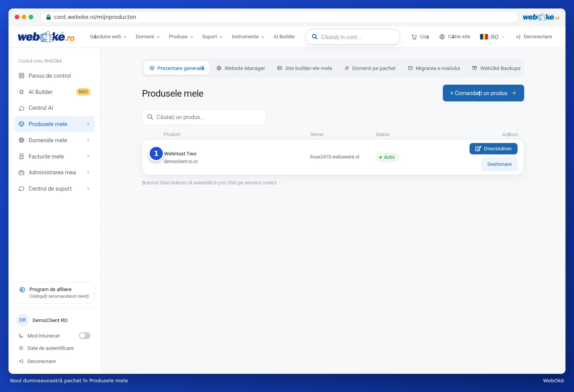The width and height of the screenshot is (574, 392).
Task: Click the Panou de control grid icon
Action: pos(22,76)
